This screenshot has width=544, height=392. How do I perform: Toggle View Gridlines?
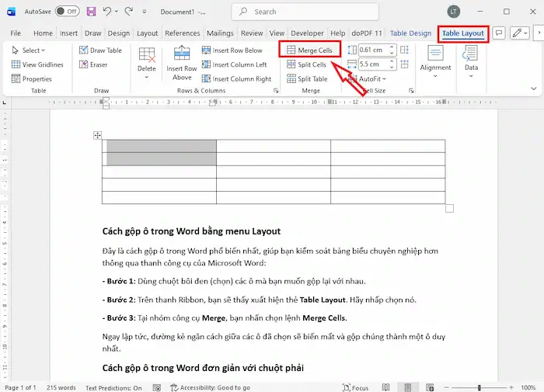(37, 64)
